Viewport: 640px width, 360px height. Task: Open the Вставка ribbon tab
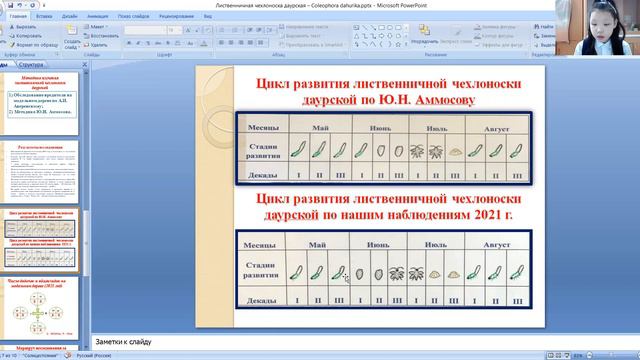[x=44, y=16]
